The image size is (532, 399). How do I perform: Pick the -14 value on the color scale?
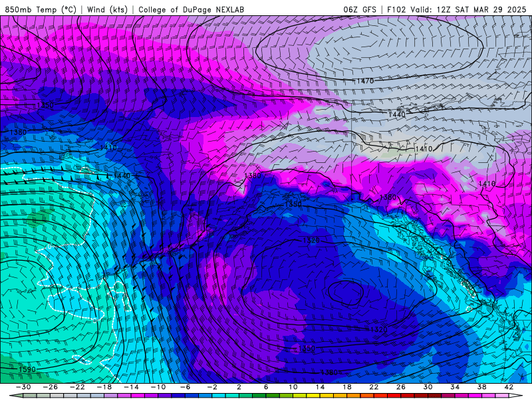[x=131, y=387]
